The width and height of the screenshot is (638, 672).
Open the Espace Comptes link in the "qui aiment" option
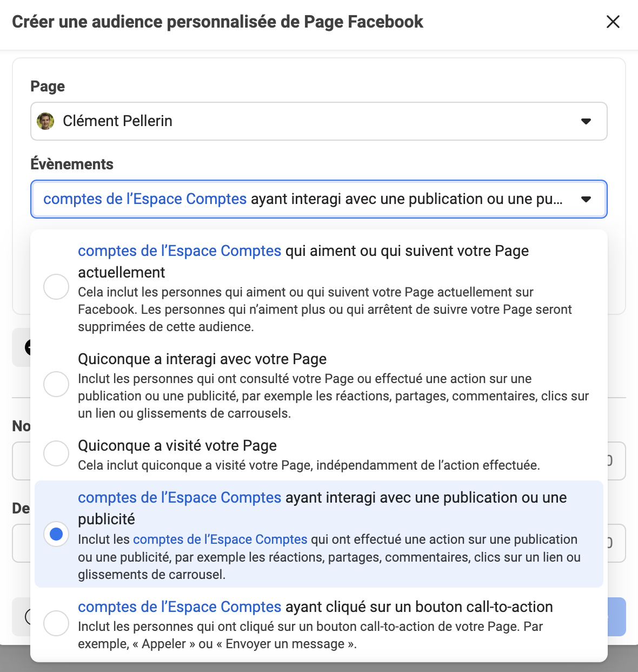tap(180, 251)
